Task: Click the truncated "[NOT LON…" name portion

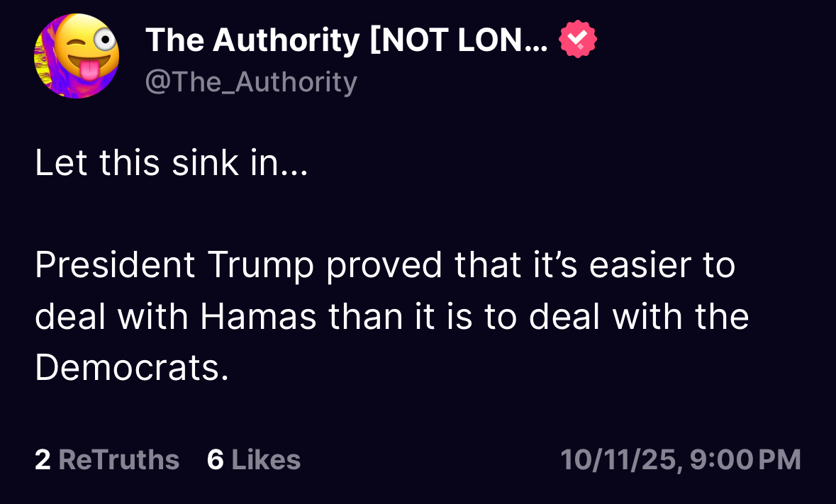Action: point(459,41)
